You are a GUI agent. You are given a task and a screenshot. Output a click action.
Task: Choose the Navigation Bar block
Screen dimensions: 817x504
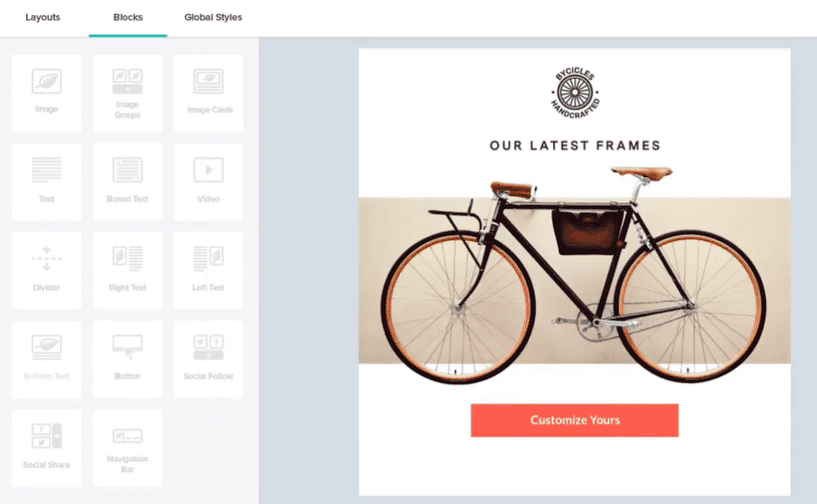coord(127,447)
